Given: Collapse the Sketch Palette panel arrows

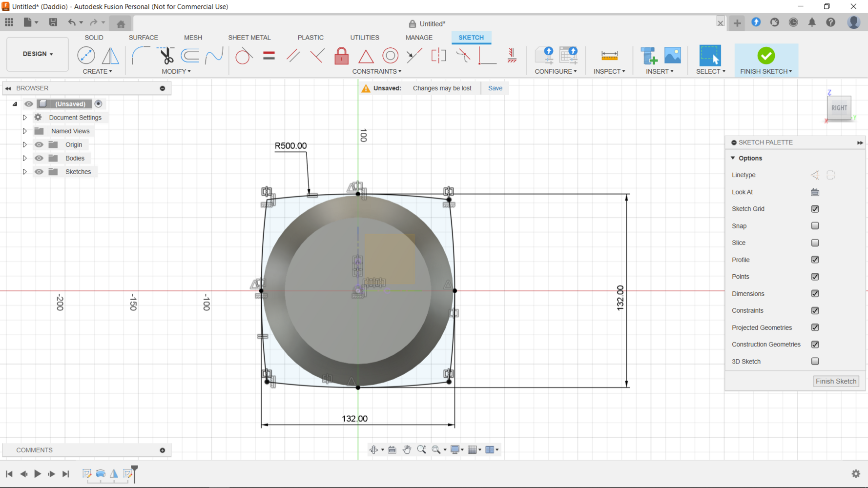Looking at the screenshot, I should [x=860, y=142].
